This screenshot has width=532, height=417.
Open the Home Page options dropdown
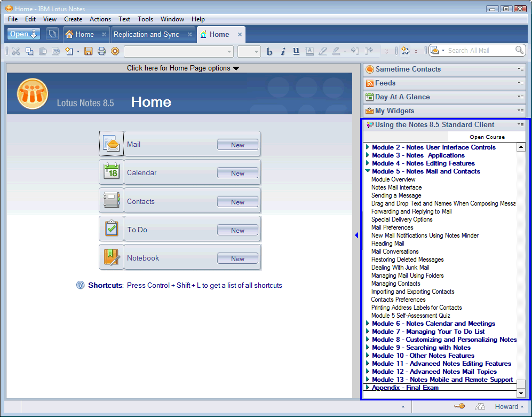[183, 68]
